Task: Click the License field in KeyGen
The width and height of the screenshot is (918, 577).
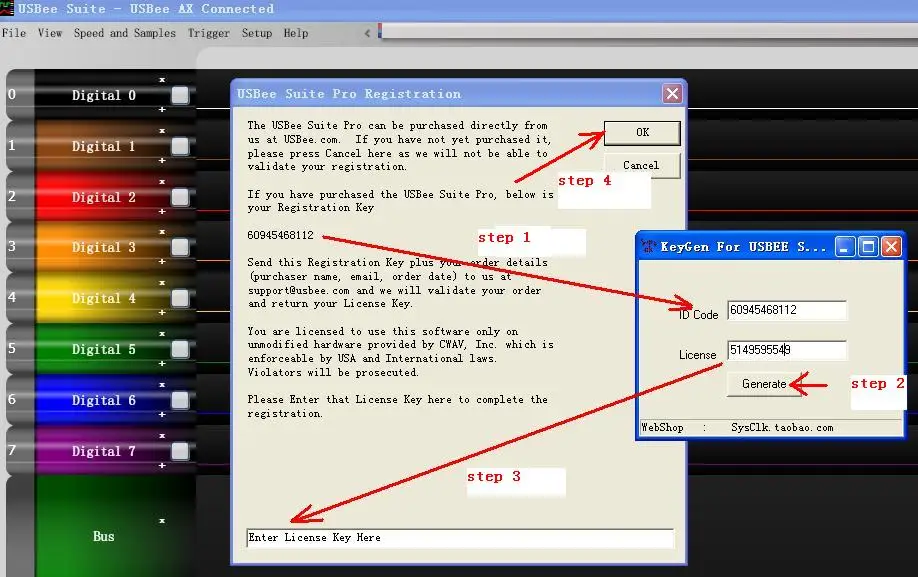Action: click(x=787, y=350)
